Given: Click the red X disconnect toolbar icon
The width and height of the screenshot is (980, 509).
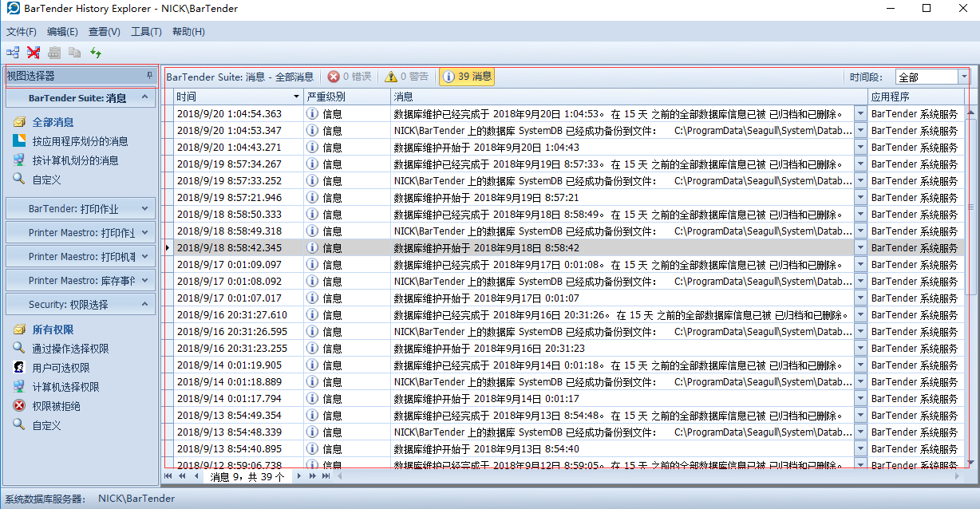Looking at the screenshot, I should coord(34,53).
